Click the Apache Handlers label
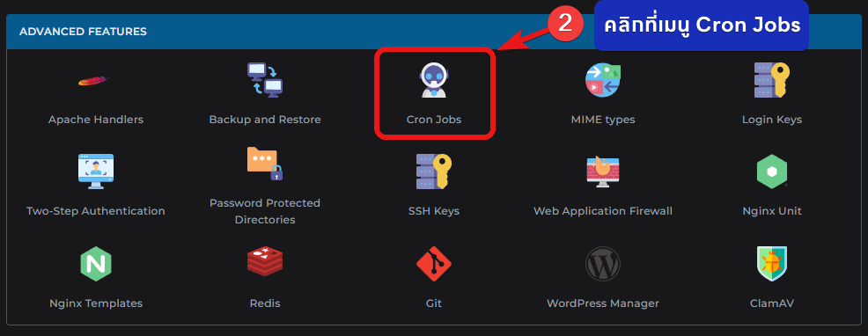The height and width of the screenshot is (336, 868). pyautogui.click(x=96, y=120)
